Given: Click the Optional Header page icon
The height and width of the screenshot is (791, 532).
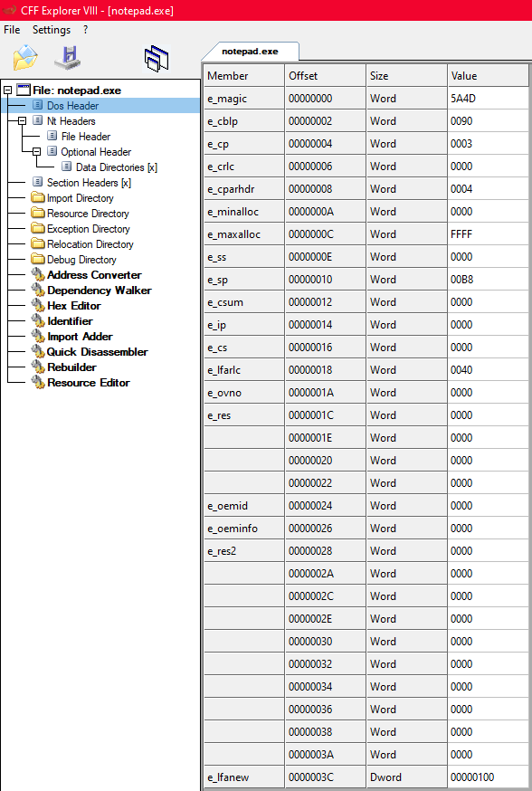Looking at the screenshot, I should [52, 151].
